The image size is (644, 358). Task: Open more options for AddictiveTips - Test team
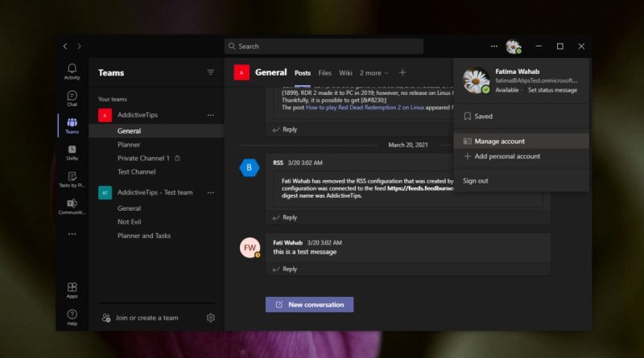pos(211,192)
